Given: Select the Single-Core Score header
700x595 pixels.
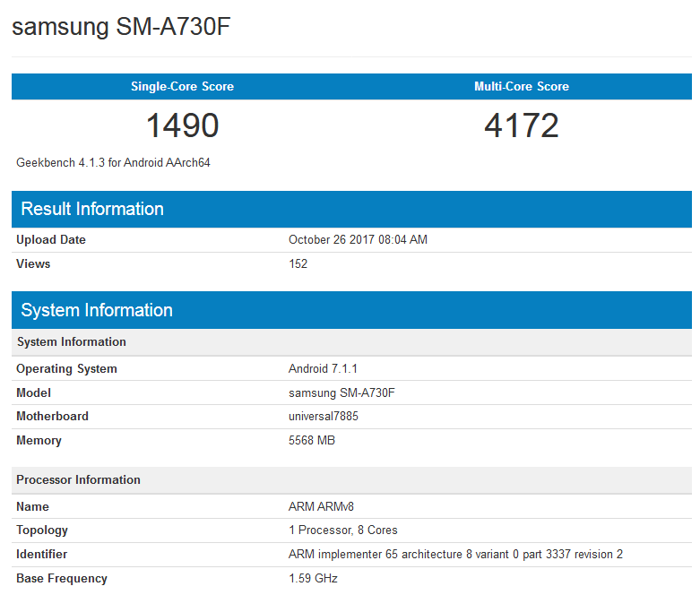Looking at the screenshot, I should pos(182,86).
